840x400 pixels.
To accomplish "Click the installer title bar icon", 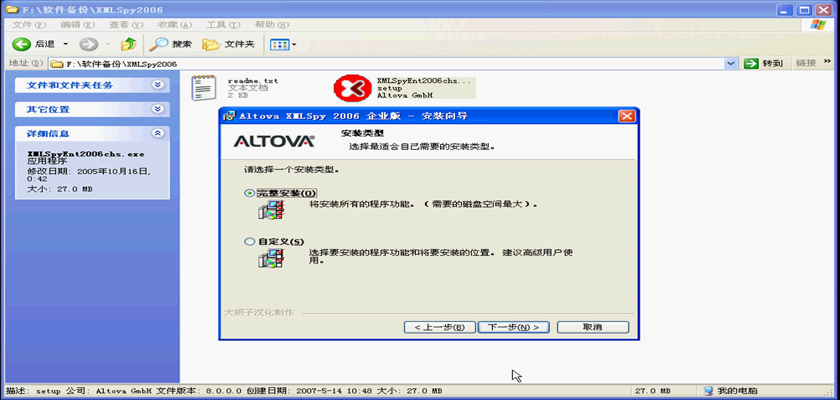I will coord(229,116).
